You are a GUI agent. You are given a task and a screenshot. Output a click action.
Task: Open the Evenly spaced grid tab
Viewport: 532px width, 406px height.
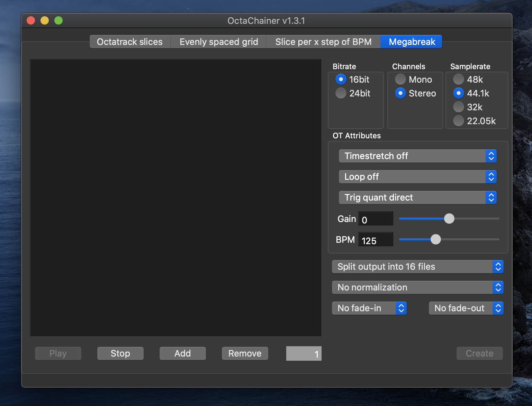219,42
